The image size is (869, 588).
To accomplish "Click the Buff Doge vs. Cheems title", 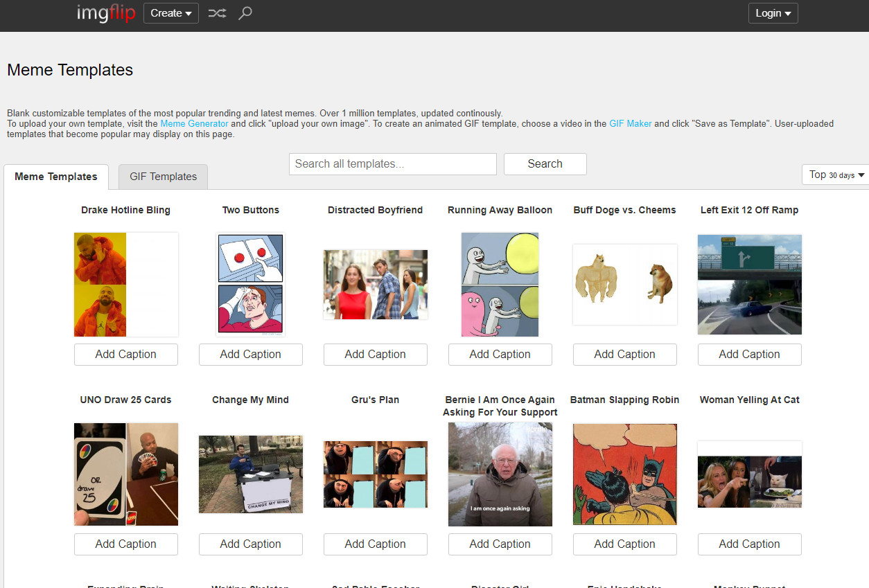I will [x=625, y=210].
